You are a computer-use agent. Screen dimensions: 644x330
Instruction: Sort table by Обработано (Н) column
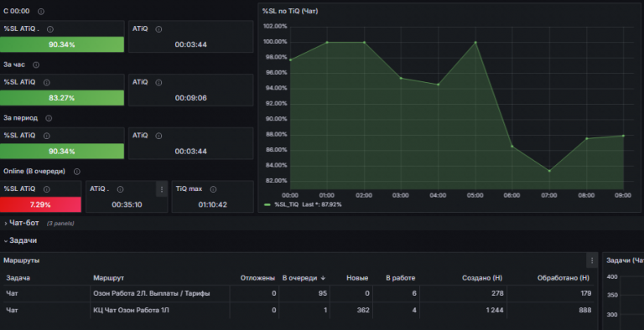coord(563,278)
